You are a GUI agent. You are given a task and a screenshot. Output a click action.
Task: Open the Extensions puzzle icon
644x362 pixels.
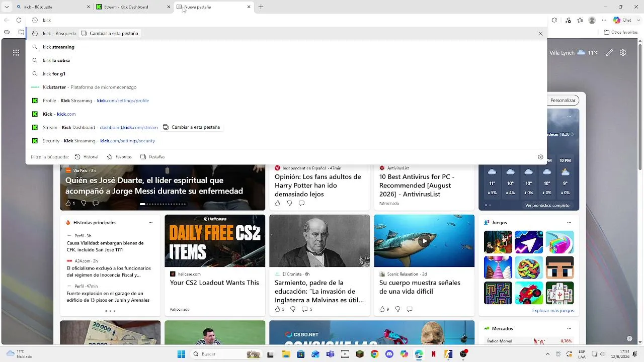coord(554,20)
